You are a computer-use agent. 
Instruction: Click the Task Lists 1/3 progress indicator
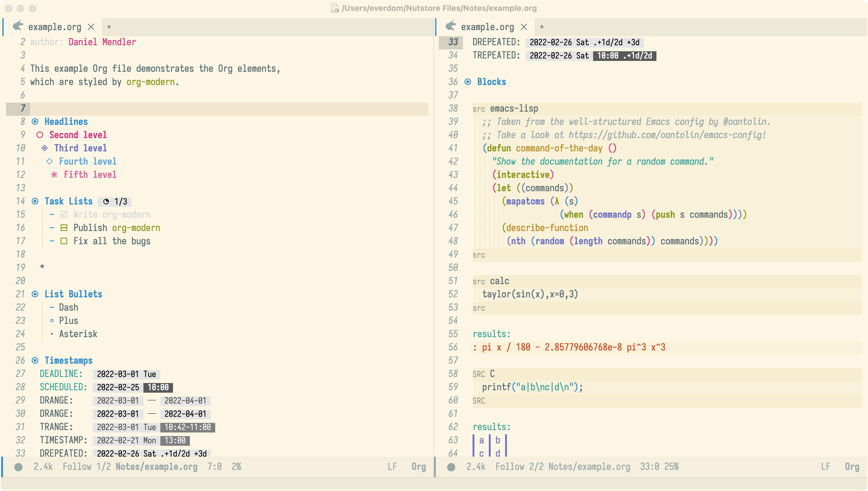115,202
